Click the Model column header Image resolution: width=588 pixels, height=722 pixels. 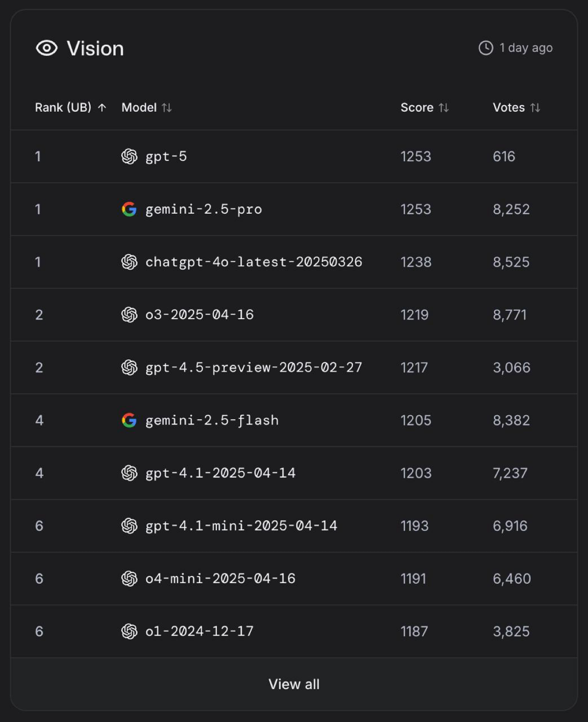click(x=139, y=107)
